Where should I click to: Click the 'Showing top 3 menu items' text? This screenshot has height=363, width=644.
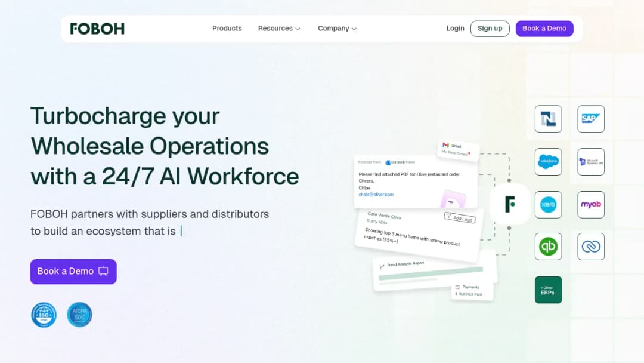point(412,238)
